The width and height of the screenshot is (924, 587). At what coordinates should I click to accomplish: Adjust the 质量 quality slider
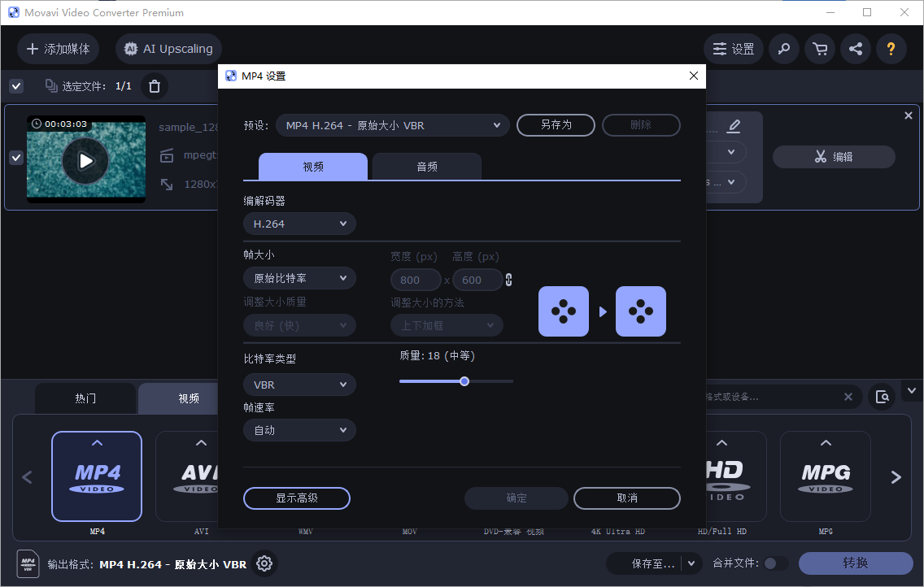(464, 380)
